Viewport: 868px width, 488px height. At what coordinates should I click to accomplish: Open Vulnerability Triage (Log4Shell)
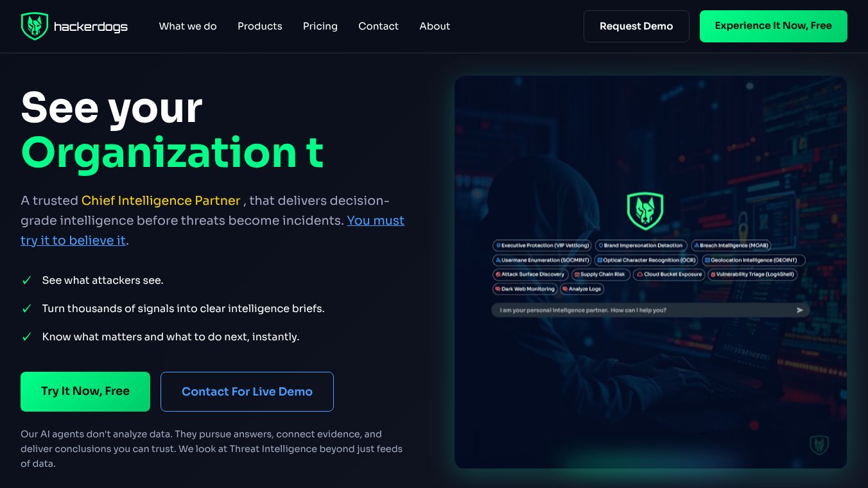pos(752,274)
